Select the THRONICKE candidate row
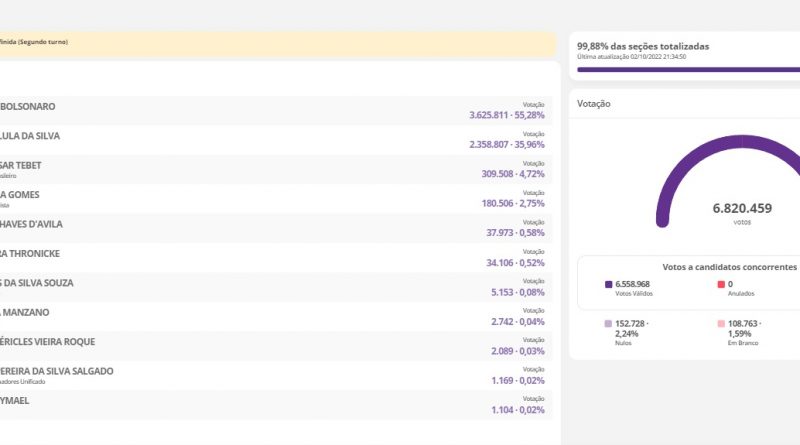This screenshot has width=800, height=445. [x=278, y=258]
